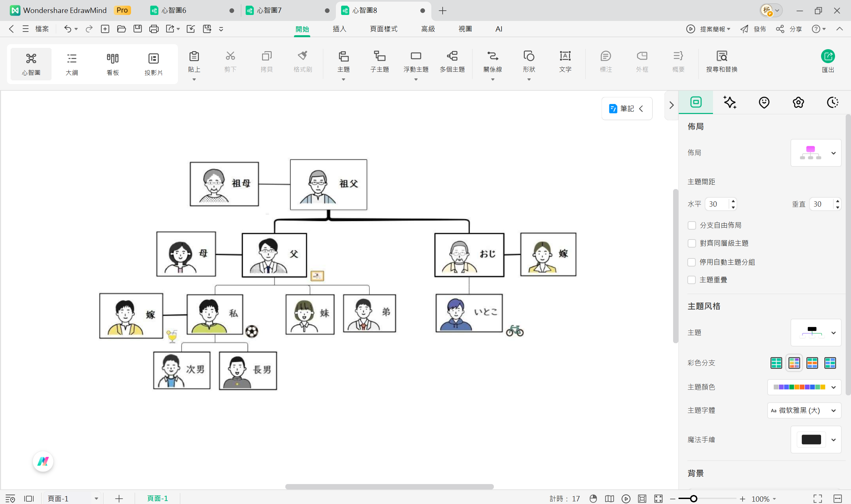
Task: Click the 分享 share button
Action: pyautogui.click(x=789, y=29)
